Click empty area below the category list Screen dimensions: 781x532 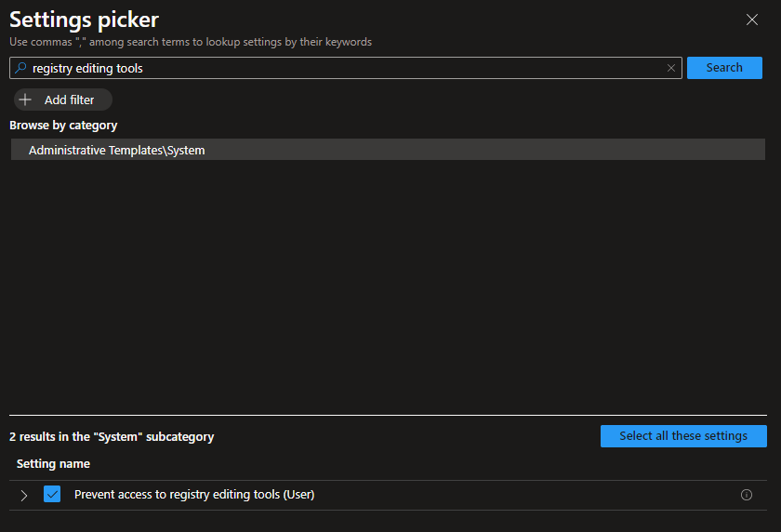[x=388, y=279]
